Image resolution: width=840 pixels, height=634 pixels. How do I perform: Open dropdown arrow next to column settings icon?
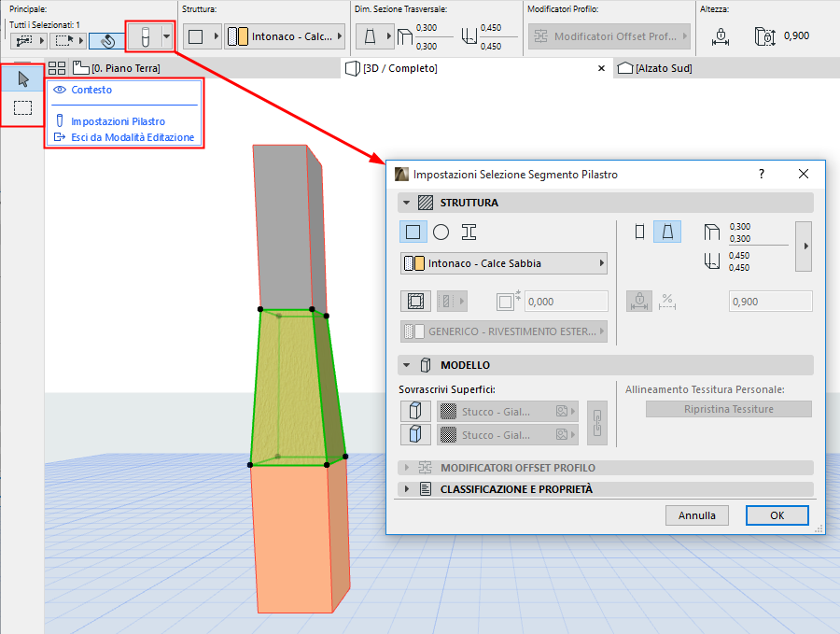coord(167,37)
